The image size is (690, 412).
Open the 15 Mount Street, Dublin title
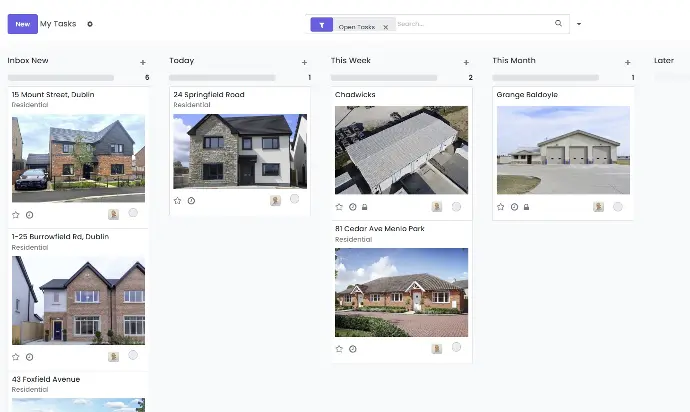coord(53,94)
